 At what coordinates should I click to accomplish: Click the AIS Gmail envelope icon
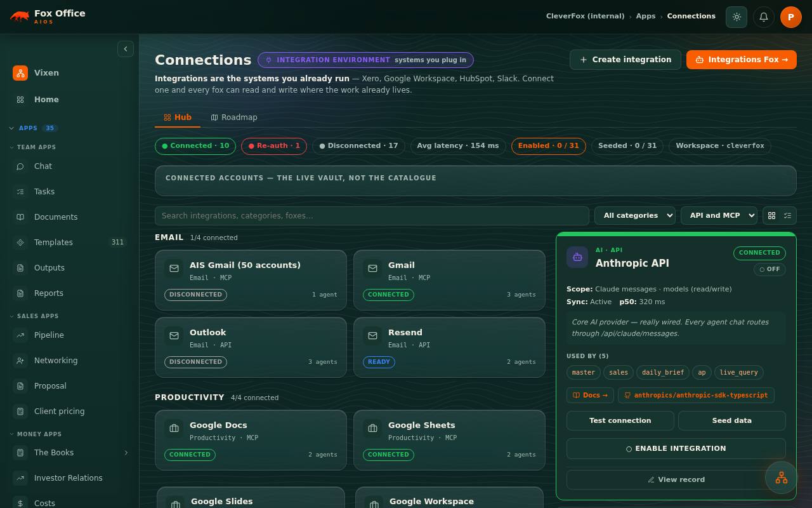tap(174, 269)
